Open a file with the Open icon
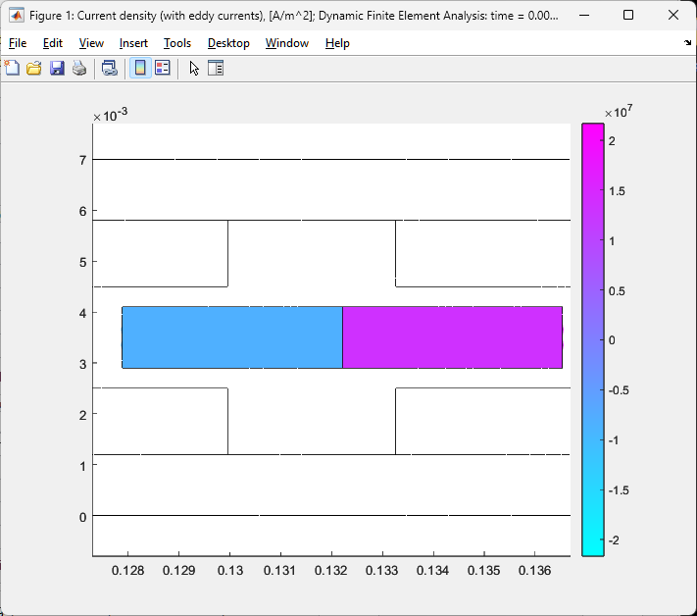The height and width of the screenshot is (616, 697). click(x=34, y=68)
